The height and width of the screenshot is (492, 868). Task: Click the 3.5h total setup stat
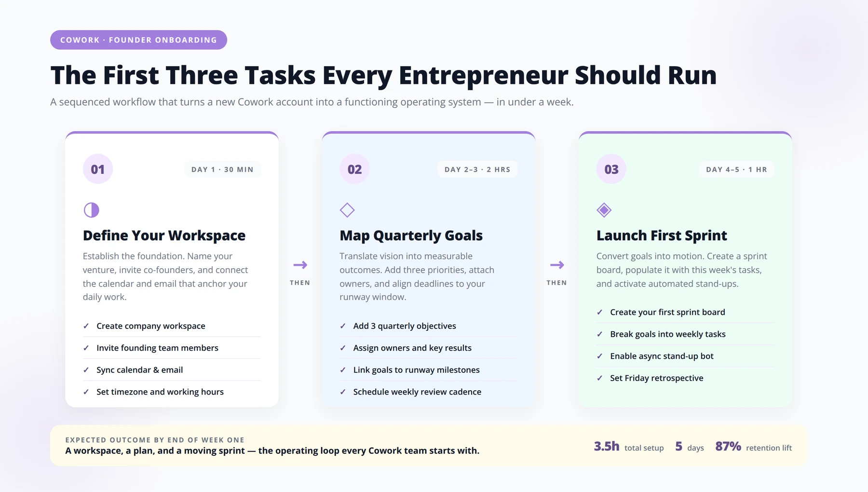[629, 447]
